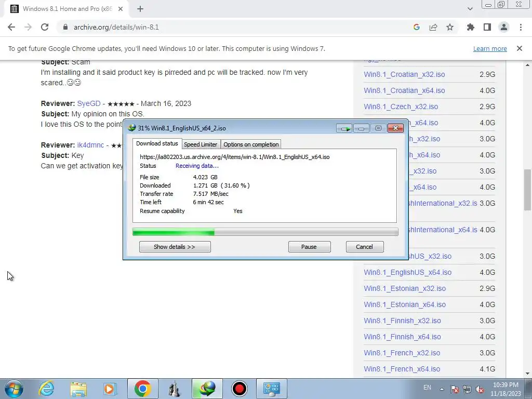Download Win8.1_Finnish_x32.iso
Viewport: 532px width, 399px height.
tap(402, 321)
